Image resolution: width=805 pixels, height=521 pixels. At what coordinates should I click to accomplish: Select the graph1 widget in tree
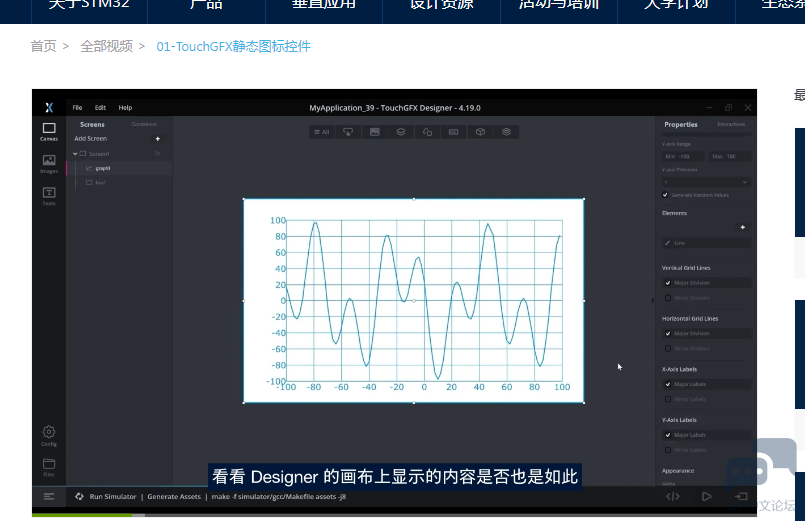click(x=119, y=168)
